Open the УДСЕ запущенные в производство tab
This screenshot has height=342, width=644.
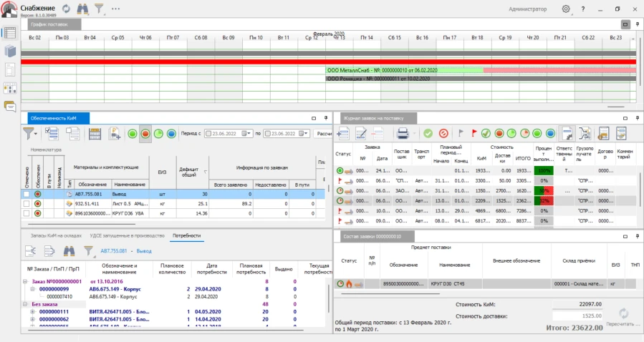(x=128, y=235)
